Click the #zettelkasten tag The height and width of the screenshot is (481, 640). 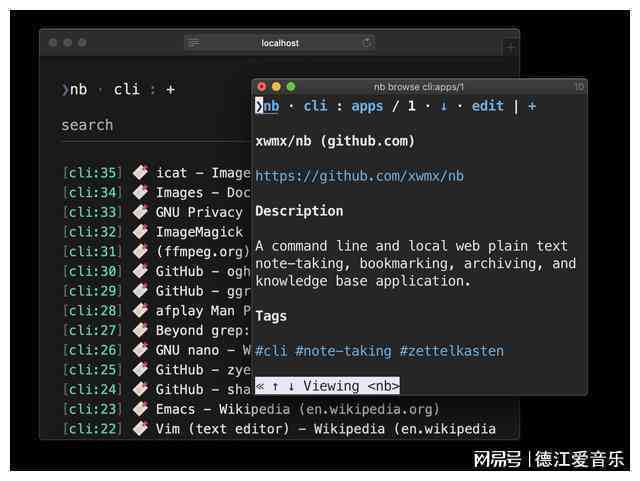(x=451, y=351)
